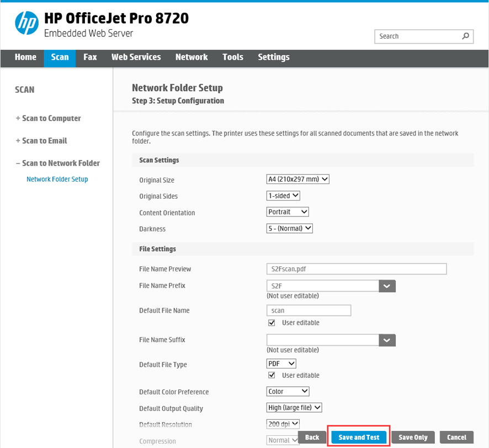The image size is (489, 448).
Task: Click the Default File Name field
Action: tap(309, 310)
